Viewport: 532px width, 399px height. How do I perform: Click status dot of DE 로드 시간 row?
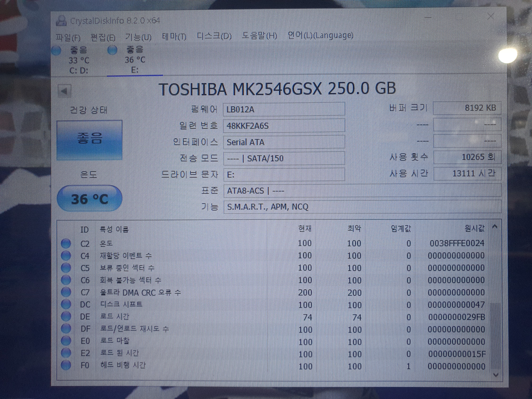(x=66, y=317)
